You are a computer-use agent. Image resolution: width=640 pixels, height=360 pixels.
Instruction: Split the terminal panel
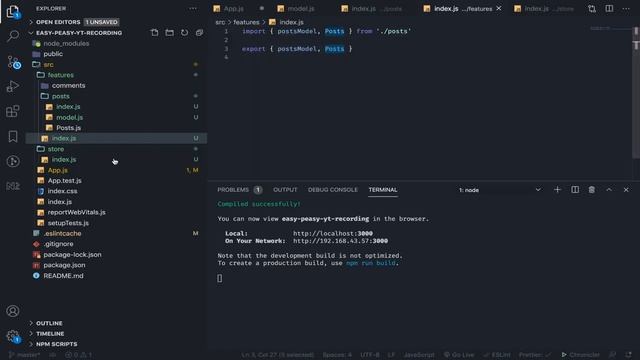coord(575,190)
